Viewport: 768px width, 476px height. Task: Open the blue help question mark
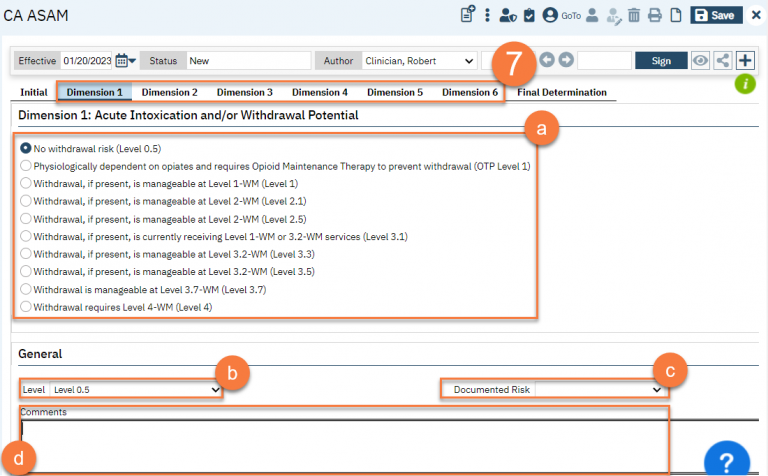[x=726, y=461]
